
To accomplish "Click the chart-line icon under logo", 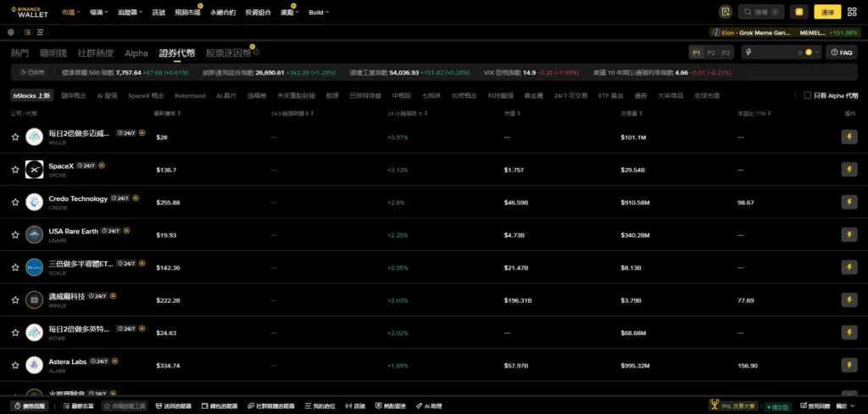I will click(41, 32).
